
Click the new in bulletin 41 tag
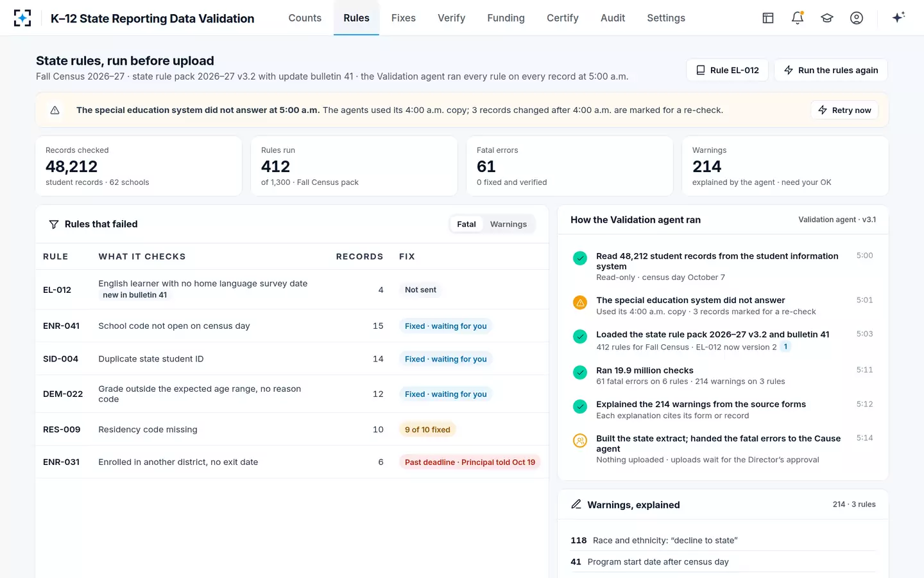135,295
